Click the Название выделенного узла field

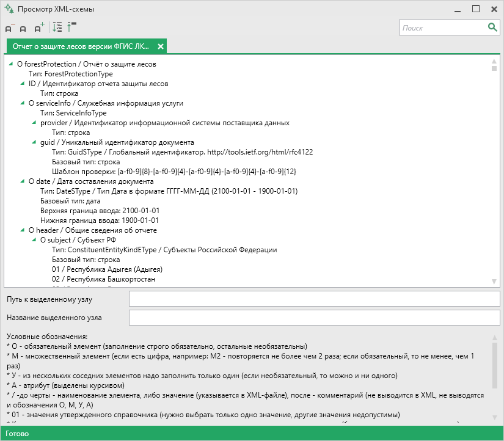point(315,318)
